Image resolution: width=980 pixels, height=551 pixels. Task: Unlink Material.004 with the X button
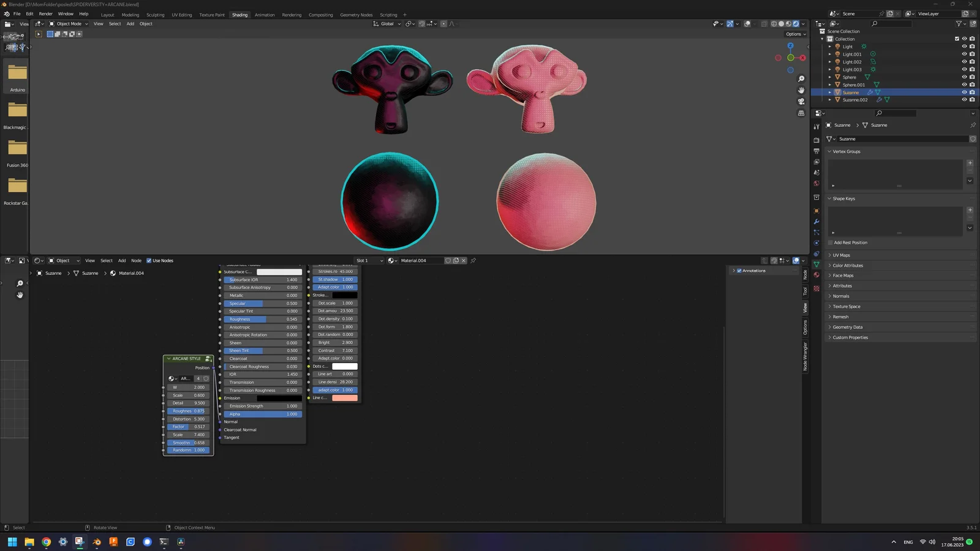pos(464,260)
